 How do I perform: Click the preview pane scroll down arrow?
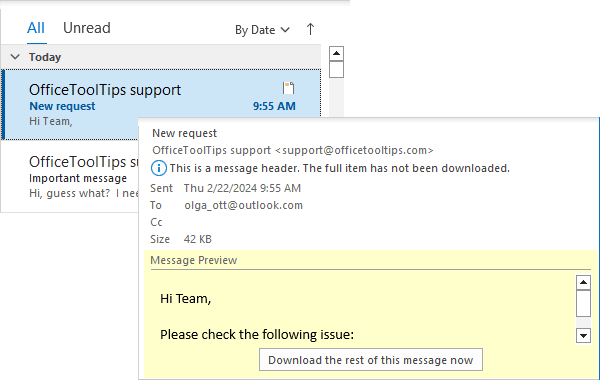tap(583, 336)
